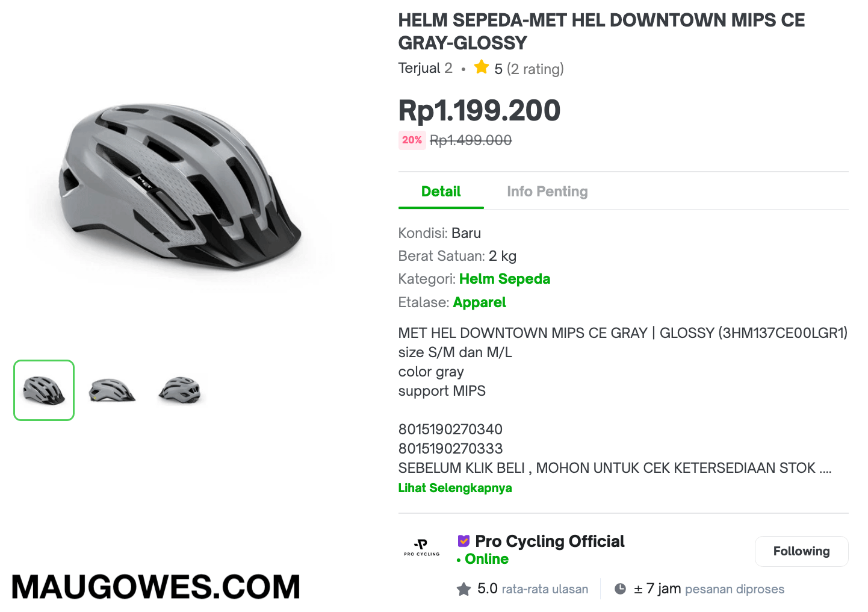Image resolution: width=868 pixels, height=612 pixels.
Task: Click the 20% discount badge
Action: coord(412,140)
